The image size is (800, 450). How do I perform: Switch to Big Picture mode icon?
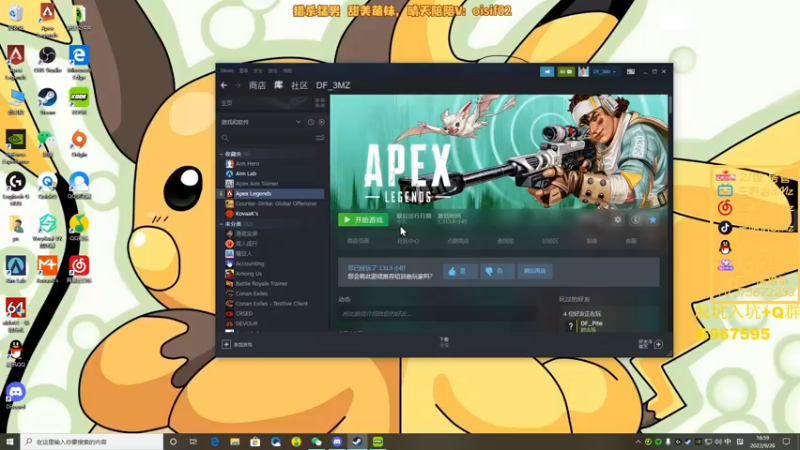(x=631, y=71)
